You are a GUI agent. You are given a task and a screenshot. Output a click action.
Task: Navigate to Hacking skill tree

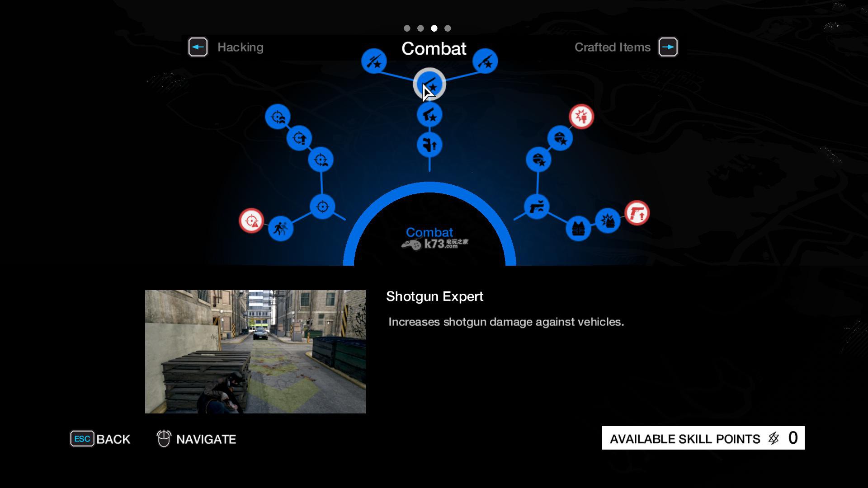[x=198, y=47]
